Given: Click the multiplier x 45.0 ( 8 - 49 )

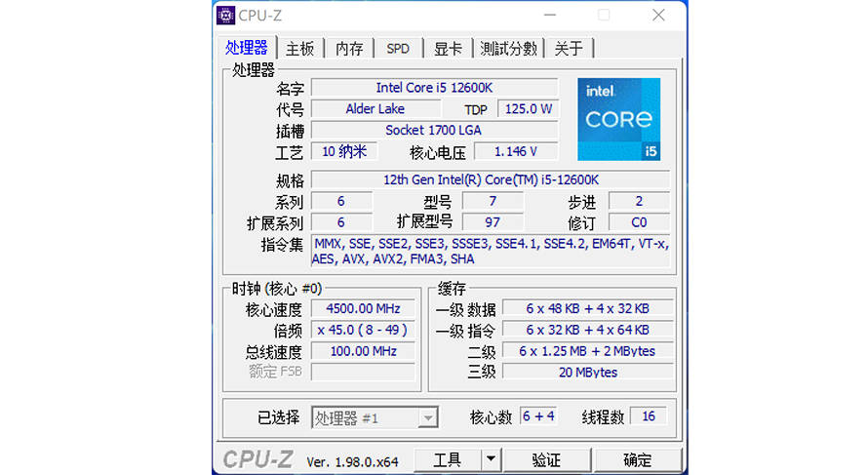Looking at the screenshot, I should pyautogui.click(x=363, y=330).
